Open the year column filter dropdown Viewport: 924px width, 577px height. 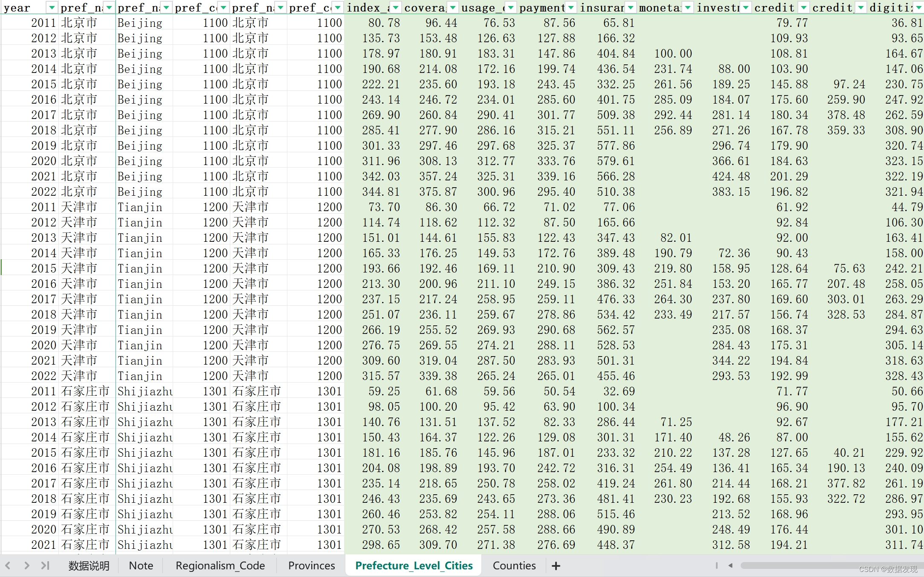[52, 8]
